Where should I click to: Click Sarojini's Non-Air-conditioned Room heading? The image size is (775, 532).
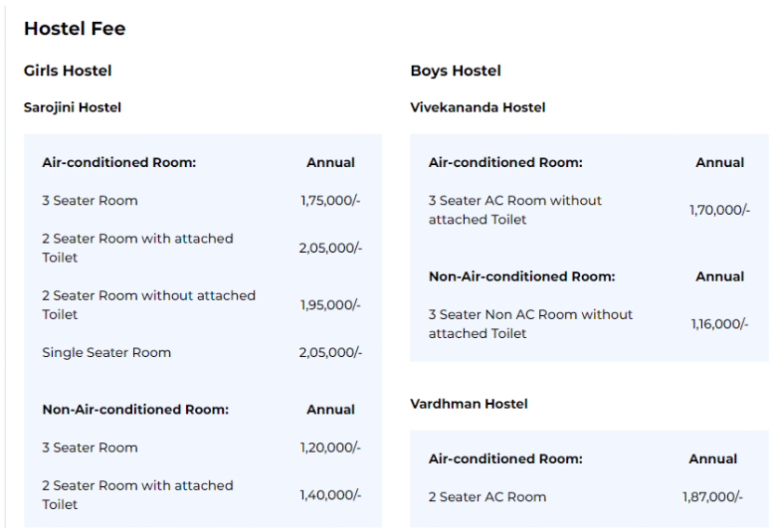(135, 410)
